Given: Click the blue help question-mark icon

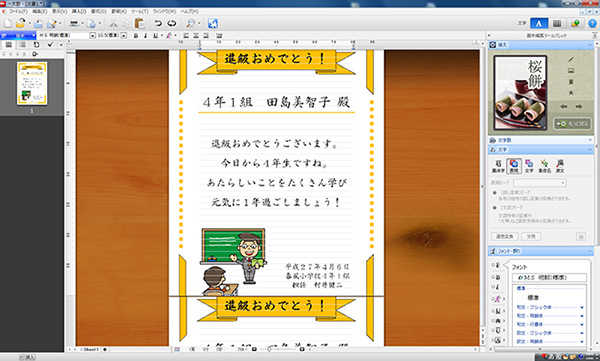Looking at the screenshot, I should [x=592, y=23].
